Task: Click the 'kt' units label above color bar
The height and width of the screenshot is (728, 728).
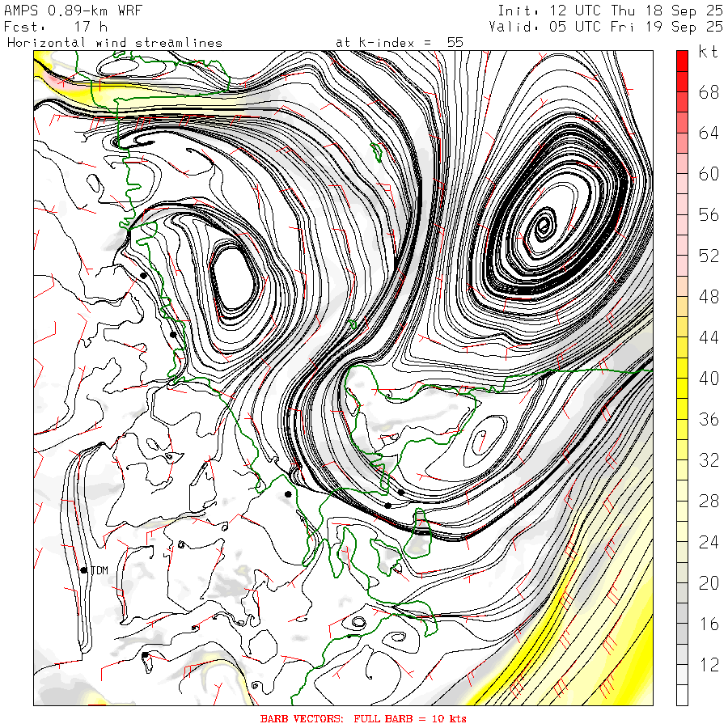Action: [x=708, y=53]
